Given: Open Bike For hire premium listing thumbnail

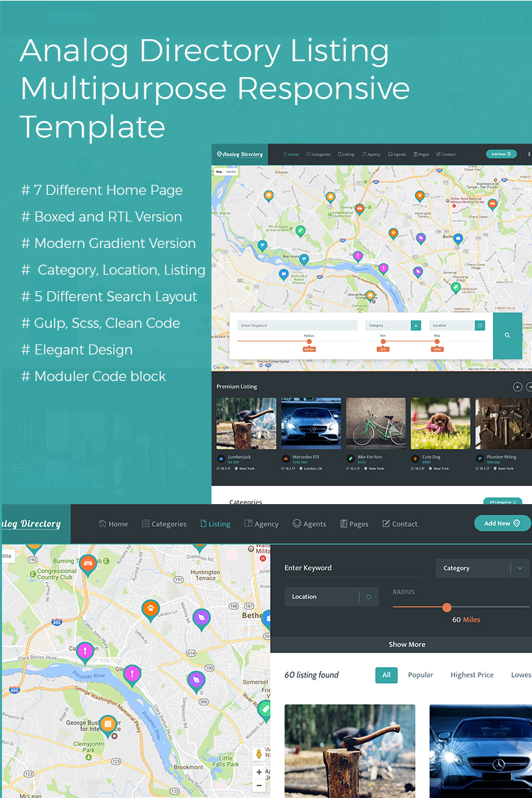Looking at the screenshot, I should (x=376, y=424).
